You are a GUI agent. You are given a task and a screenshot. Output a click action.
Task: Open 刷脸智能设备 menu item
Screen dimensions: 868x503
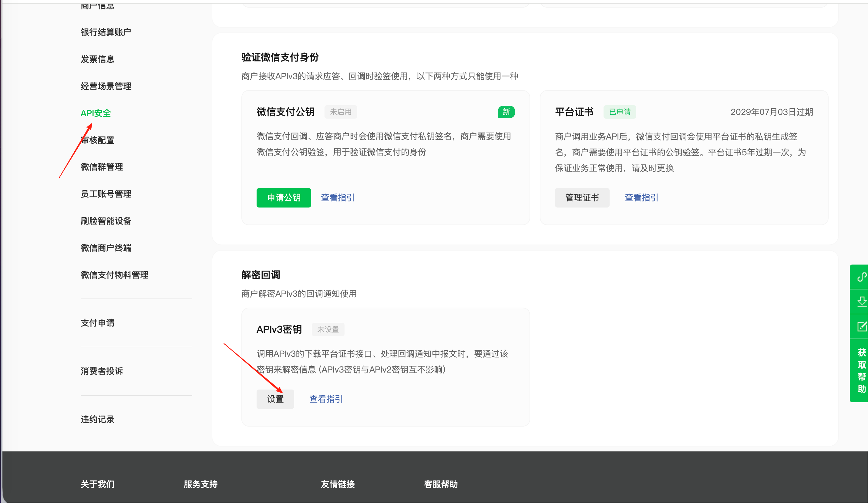106,221
